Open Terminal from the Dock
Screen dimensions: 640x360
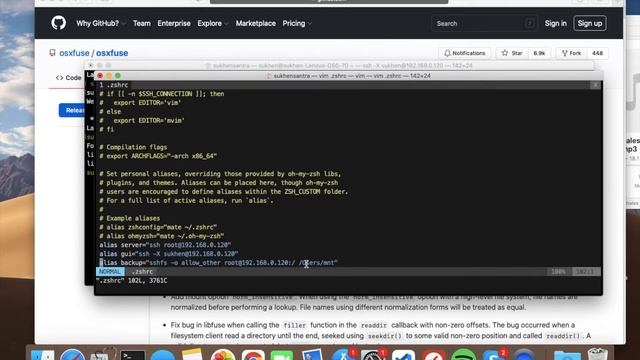[x=133, y=355]
